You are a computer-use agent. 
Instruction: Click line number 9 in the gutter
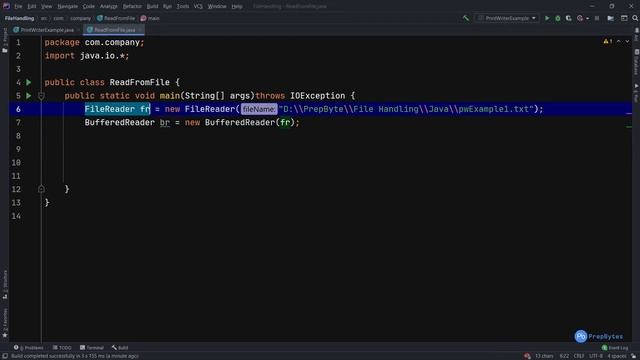[x=18, y=149]
